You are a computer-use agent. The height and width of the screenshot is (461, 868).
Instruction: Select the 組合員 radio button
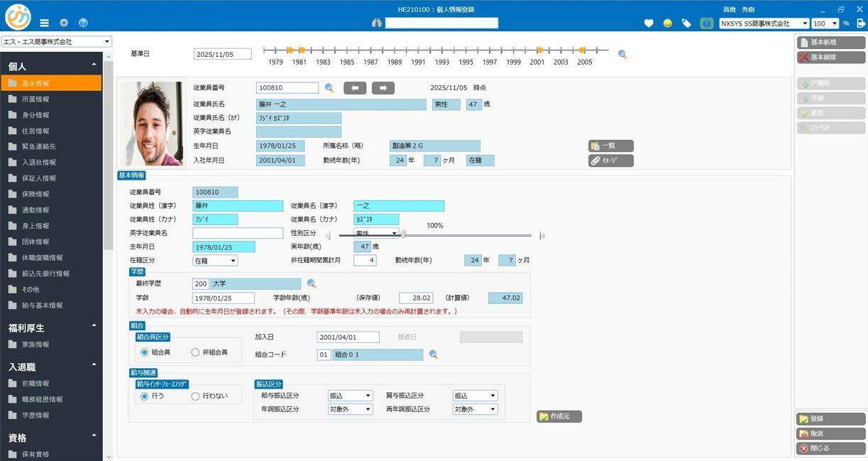coord(145,352)
